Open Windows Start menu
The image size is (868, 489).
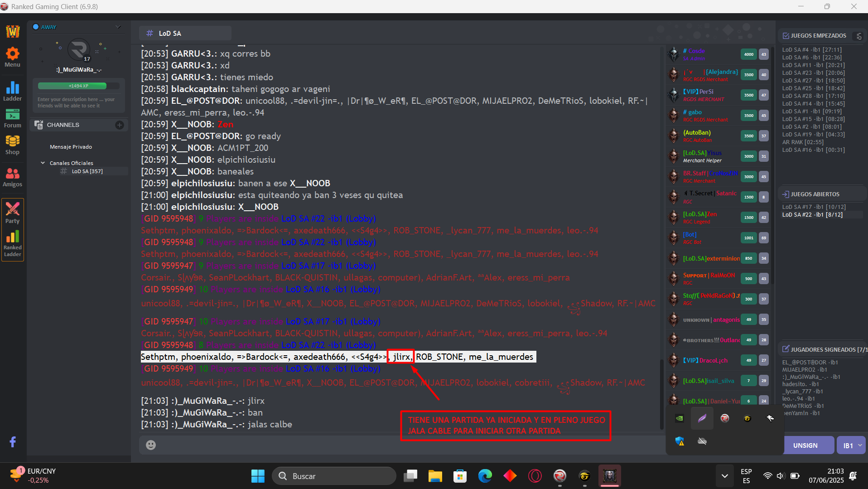[258, 476]
